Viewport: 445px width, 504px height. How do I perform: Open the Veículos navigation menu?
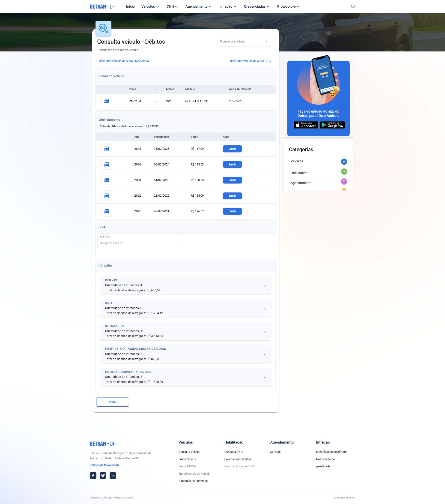pyautogui.click(x=150, y=6)
